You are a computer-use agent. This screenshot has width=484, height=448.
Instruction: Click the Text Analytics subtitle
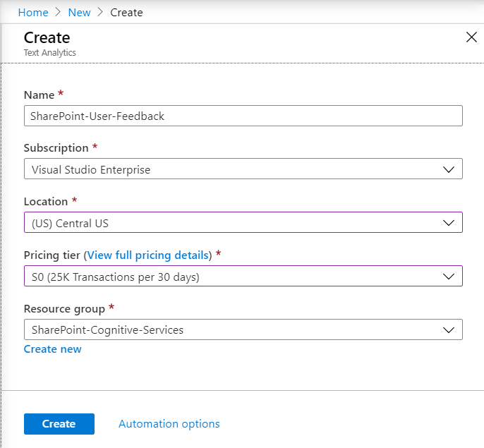[50, 53]
